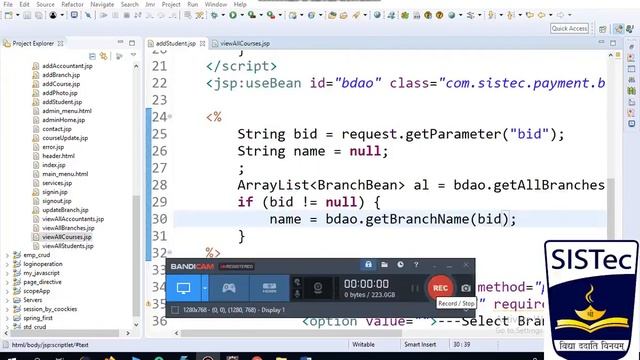Toggle Bandicam webcam overlay
The image size is (640, 360).
click(318, 288)
